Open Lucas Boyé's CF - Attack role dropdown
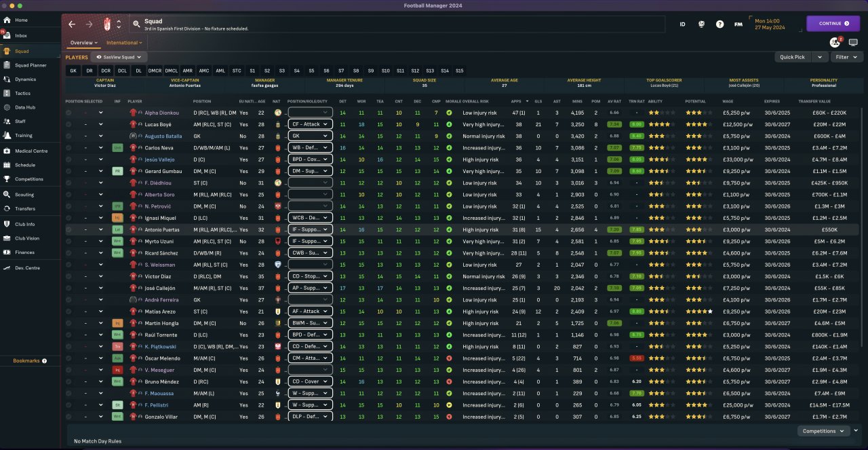868x450 pixels. pyautogui.click(x=310, y=124)
